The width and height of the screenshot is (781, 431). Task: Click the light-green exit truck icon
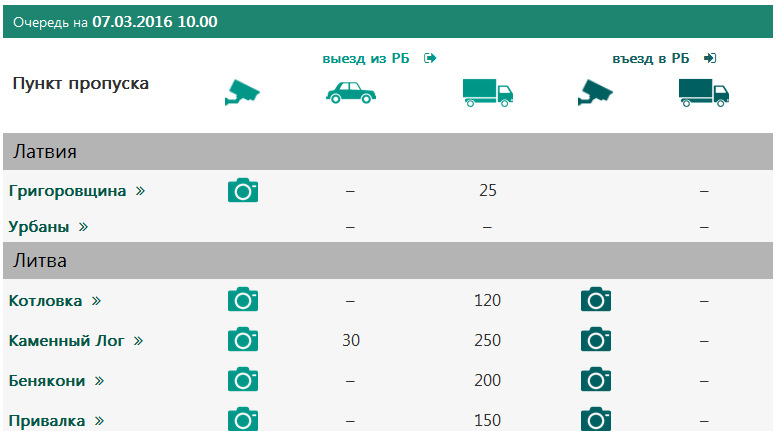[x=488, y=93]
